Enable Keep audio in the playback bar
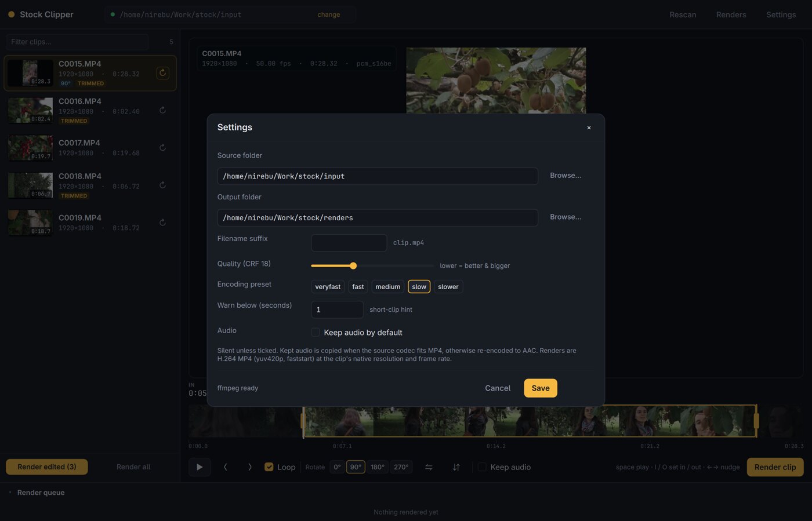This screenshot has height=521, width=812. pyautogui.click(x=482, y=467)
